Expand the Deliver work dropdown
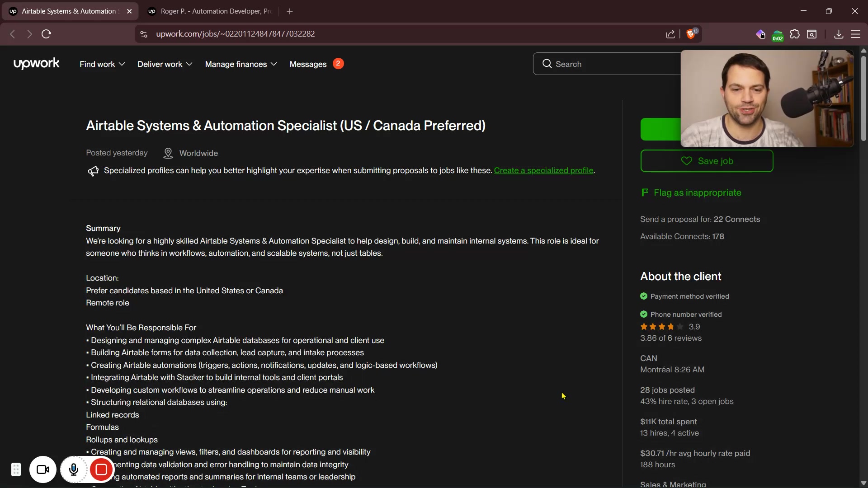 tap(165, 64)
